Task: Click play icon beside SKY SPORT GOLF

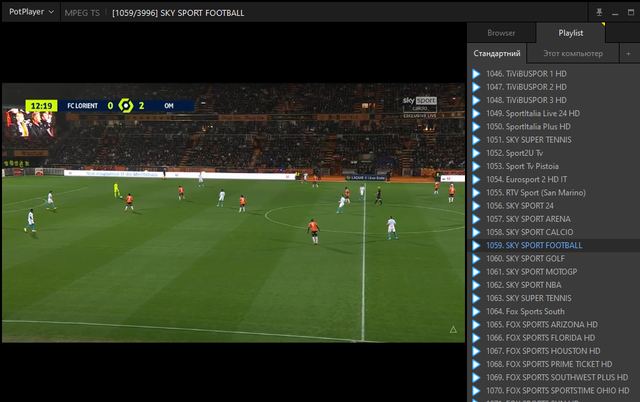Action: coord(476,258)
